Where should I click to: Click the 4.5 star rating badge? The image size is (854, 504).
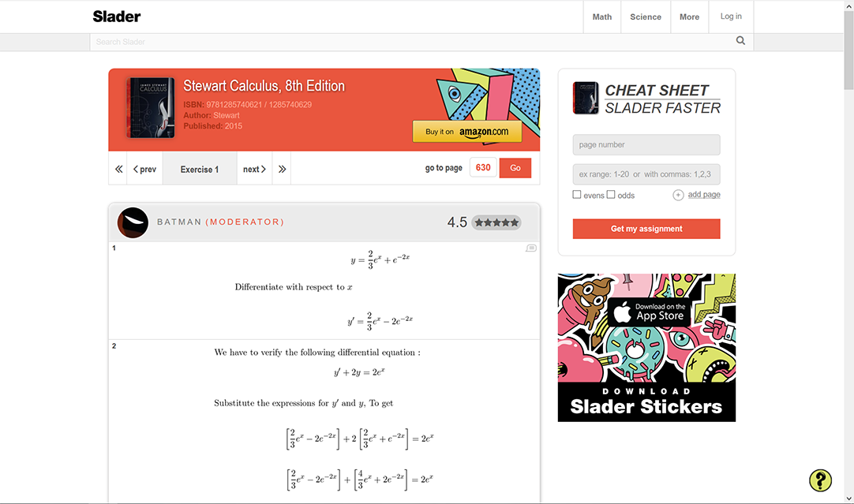coord(484,222)
